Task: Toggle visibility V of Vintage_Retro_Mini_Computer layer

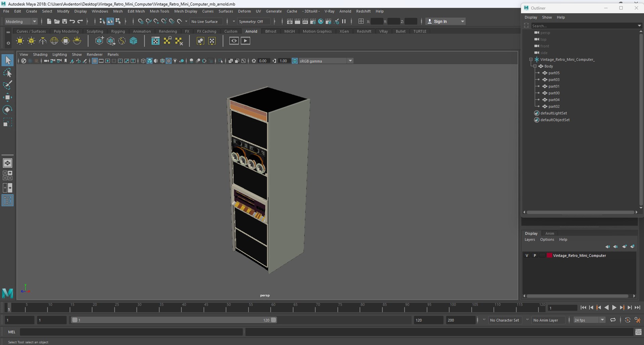Action: click(527, 256)
